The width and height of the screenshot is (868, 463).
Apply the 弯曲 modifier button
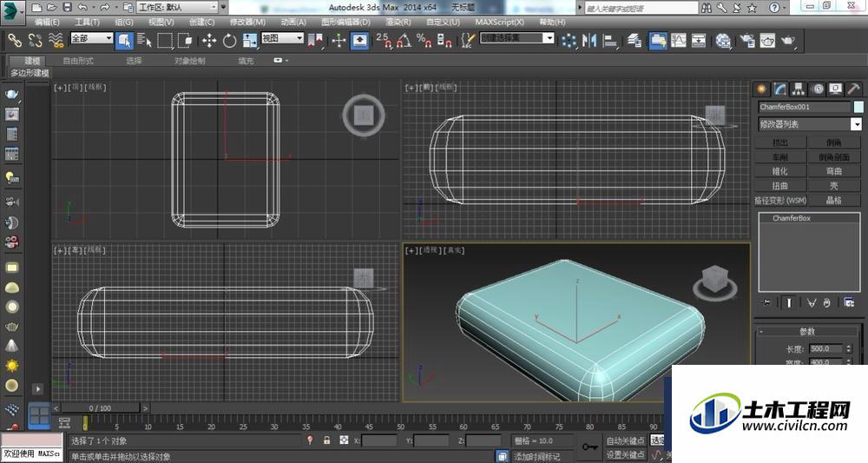click(833, 171)
